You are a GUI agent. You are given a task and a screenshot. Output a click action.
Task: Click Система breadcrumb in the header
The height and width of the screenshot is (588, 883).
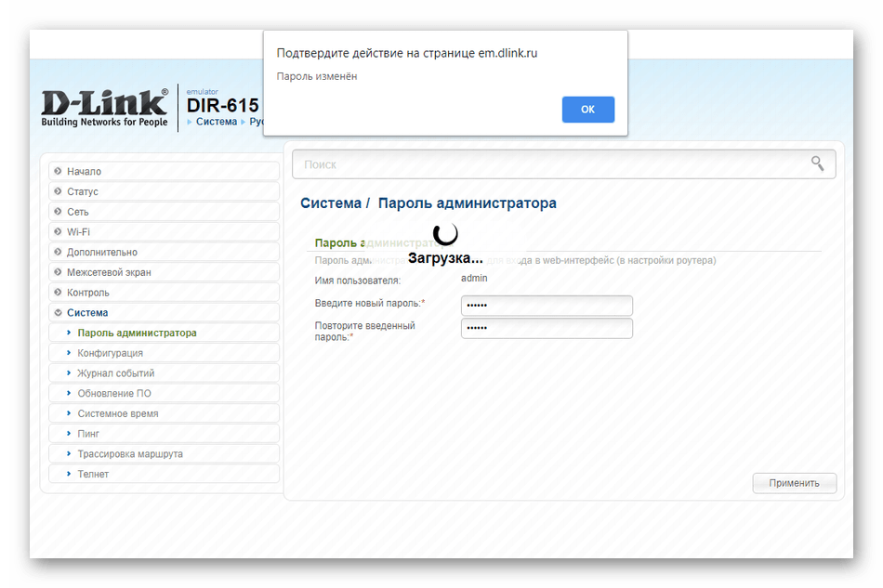[x=217, y=122]
